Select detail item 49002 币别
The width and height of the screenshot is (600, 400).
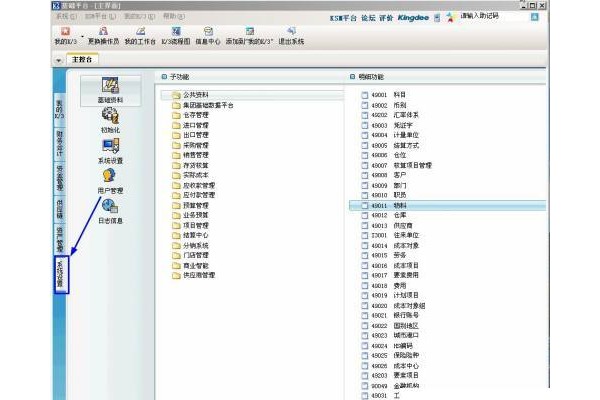tap(384, 105)
